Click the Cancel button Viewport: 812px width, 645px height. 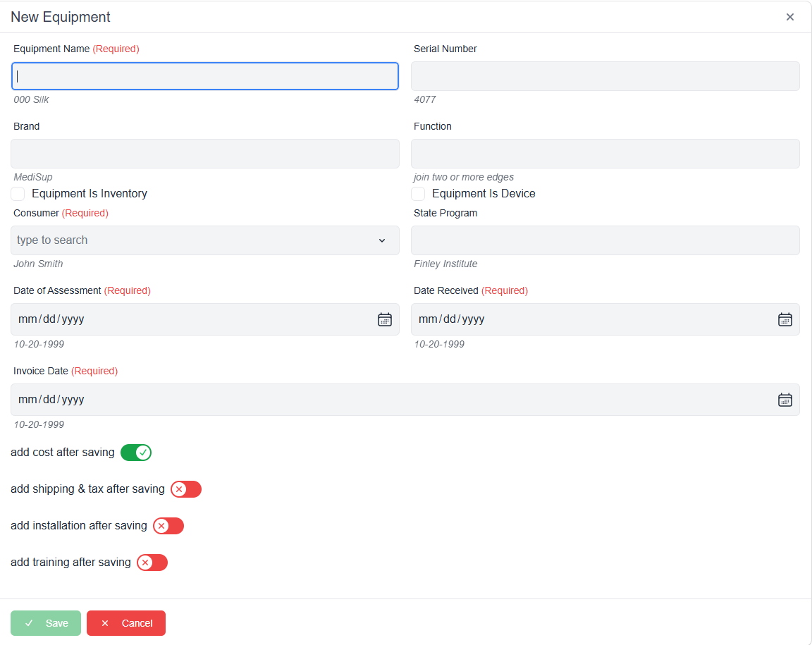pyautogui.click(x=126, y=623)
